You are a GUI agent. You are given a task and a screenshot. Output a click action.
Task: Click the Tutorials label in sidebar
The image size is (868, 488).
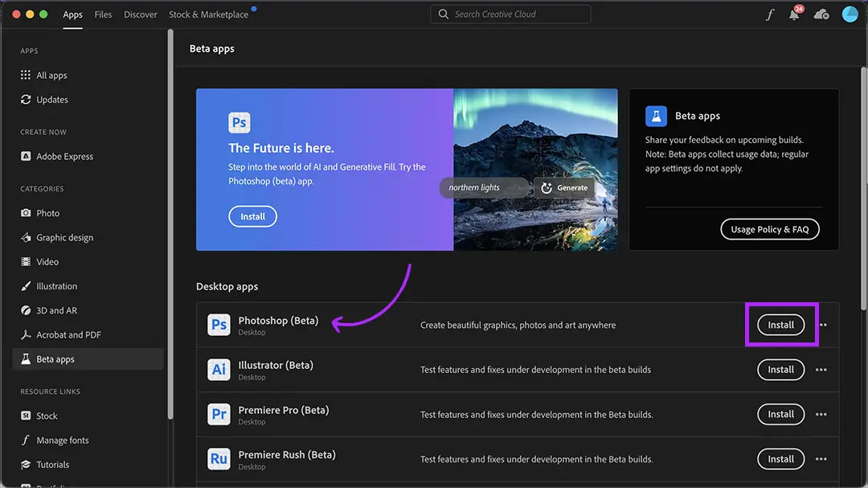click(52, 464)
